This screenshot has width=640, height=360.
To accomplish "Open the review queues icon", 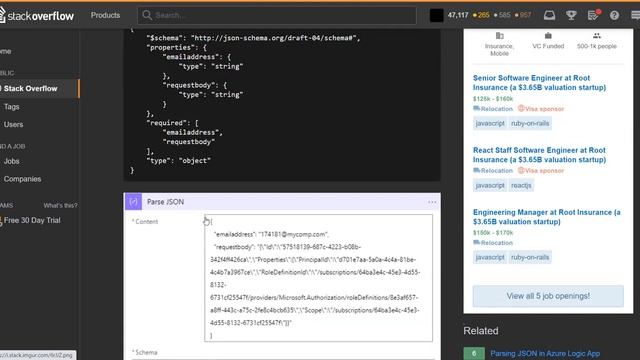I will tap(593, 16).
